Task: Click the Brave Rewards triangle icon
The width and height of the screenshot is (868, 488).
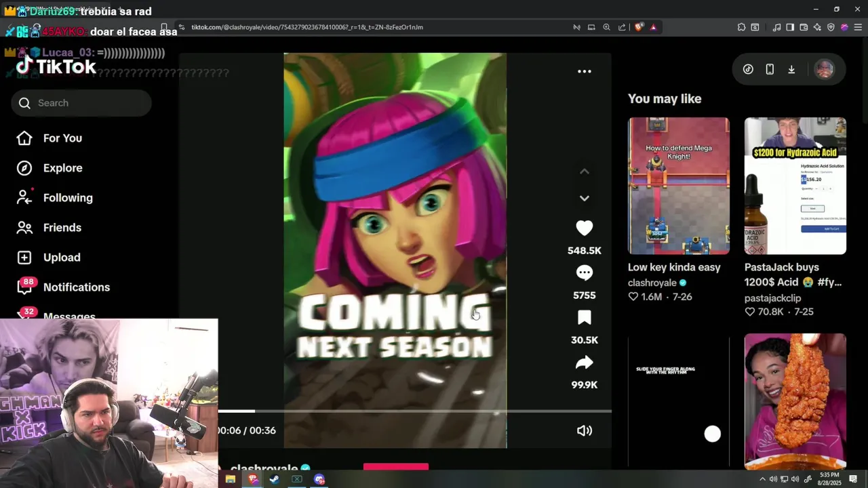Action: pos(654,27)
